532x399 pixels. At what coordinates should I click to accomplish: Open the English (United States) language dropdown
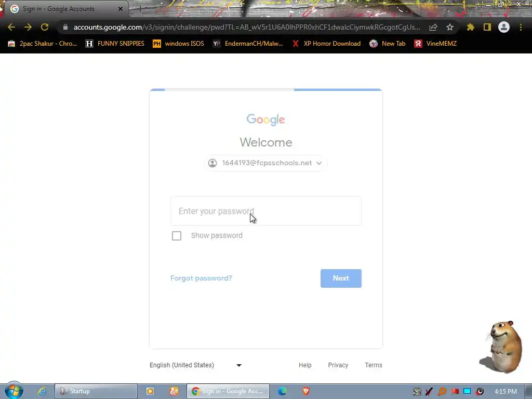tap(196, 365)
